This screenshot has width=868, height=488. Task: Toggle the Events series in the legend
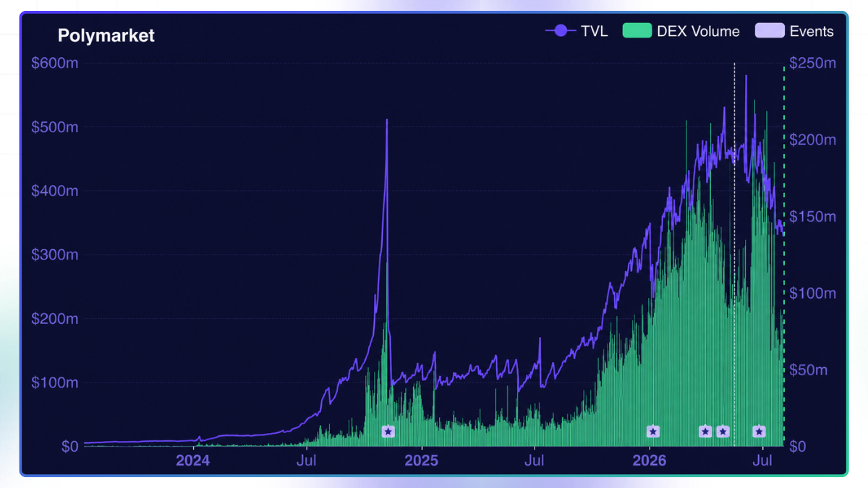point(794,31)
